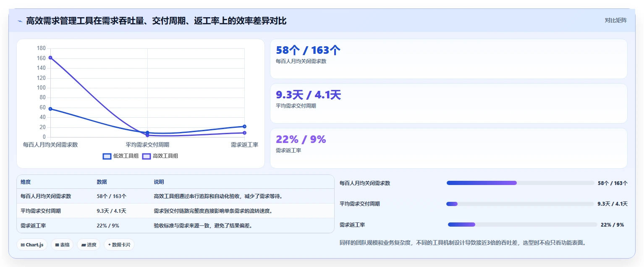Click the 22% / 9% value after progress bar
644x267 pixels.
click(612, 225)
